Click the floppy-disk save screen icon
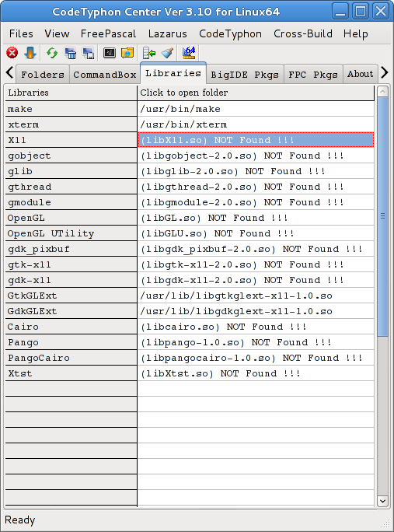This screenshot has height=532, width=394. tap(88, 53)
